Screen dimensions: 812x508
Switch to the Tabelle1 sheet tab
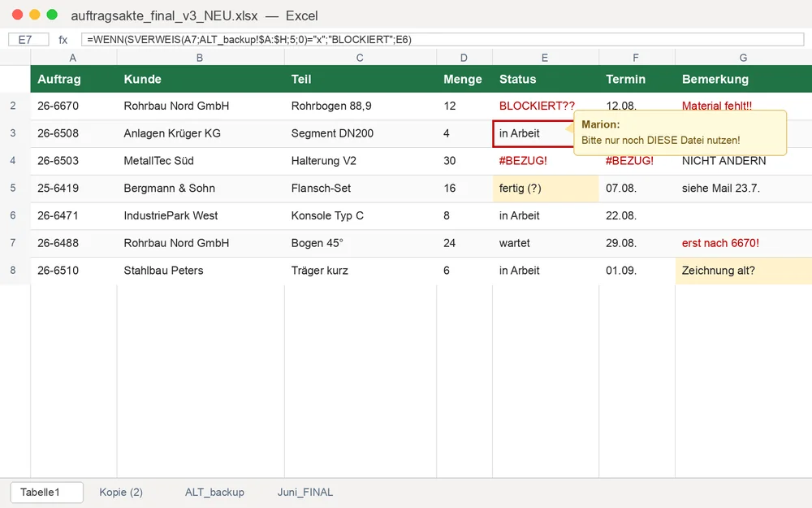click(x=46, y=492)
